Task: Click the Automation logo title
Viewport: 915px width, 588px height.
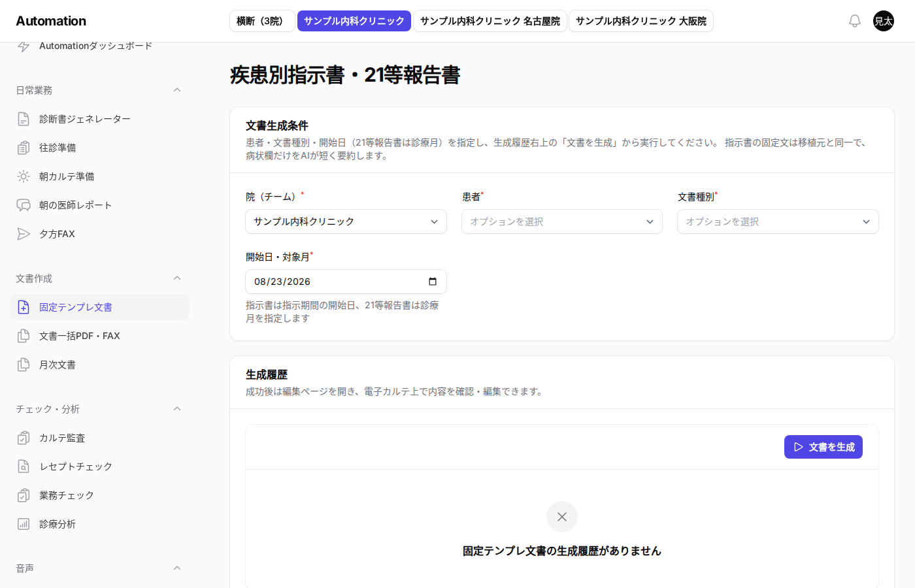Action: (51, 21)
